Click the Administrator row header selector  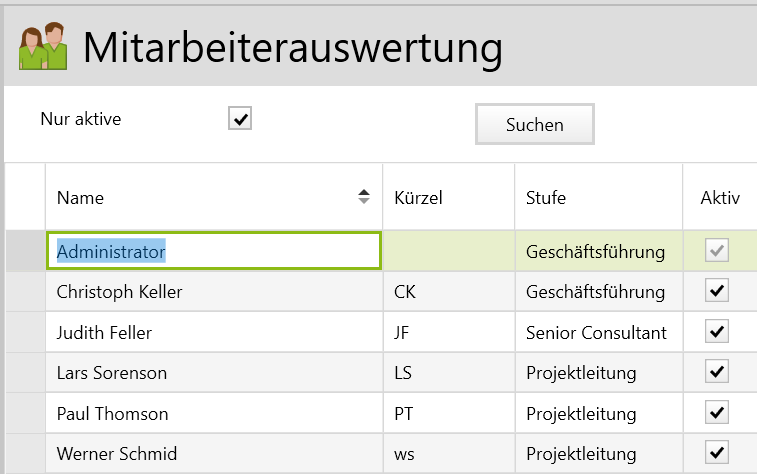(x=25, y=252)
